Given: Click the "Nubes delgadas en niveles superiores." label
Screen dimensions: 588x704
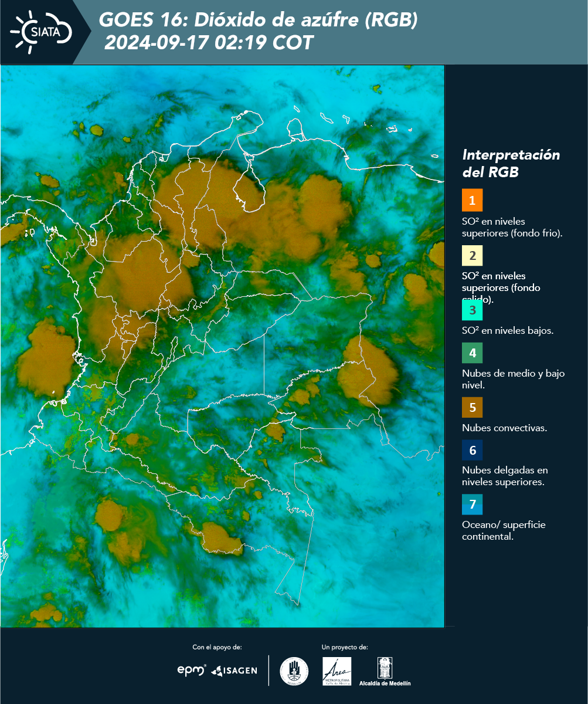Looking at the screenshot, I should [x=505, y=476].
